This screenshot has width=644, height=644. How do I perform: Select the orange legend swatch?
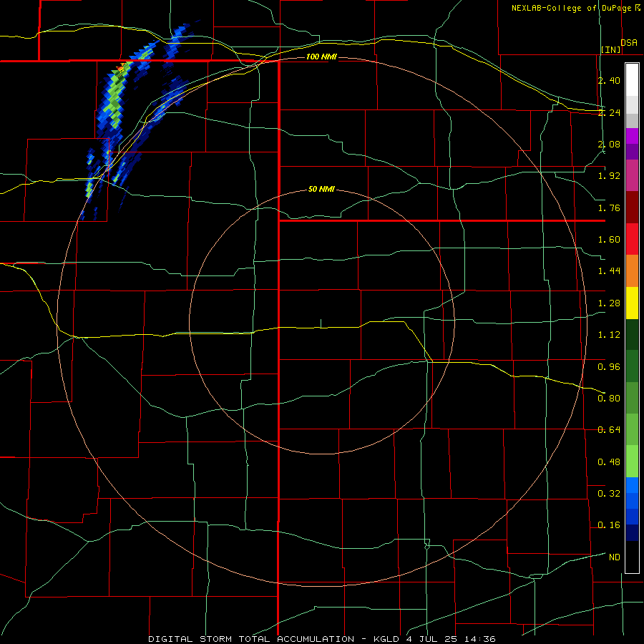coord(632,271)
